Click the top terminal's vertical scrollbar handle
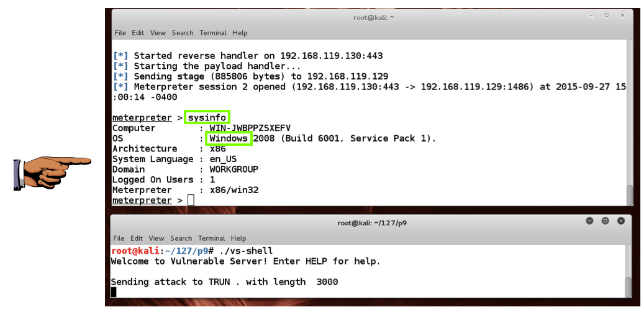The width and height of the screenshot is (644, 316). (630, 196)
